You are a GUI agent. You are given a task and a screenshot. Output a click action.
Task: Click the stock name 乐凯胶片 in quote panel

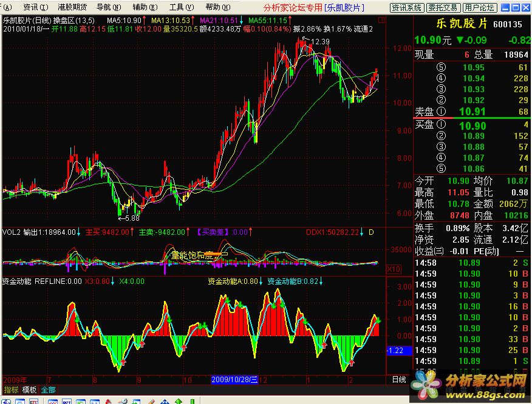coord(462,24)
